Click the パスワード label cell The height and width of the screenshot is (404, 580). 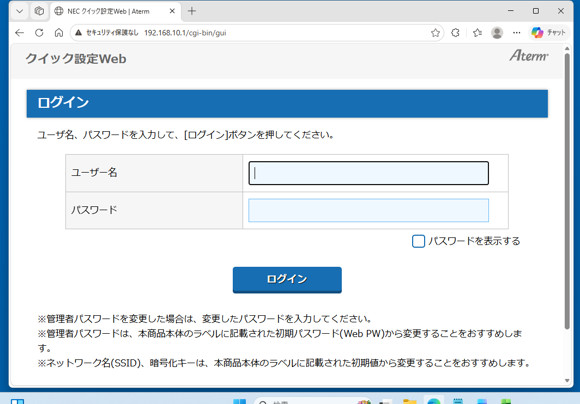pyautogui.click(x=154, y=210)
